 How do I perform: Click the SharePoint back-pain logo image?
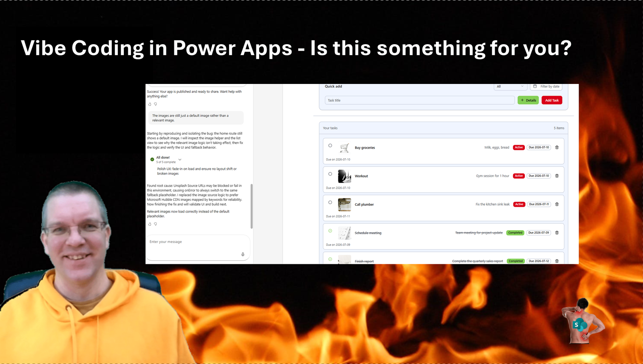click(x=583, y=321)
